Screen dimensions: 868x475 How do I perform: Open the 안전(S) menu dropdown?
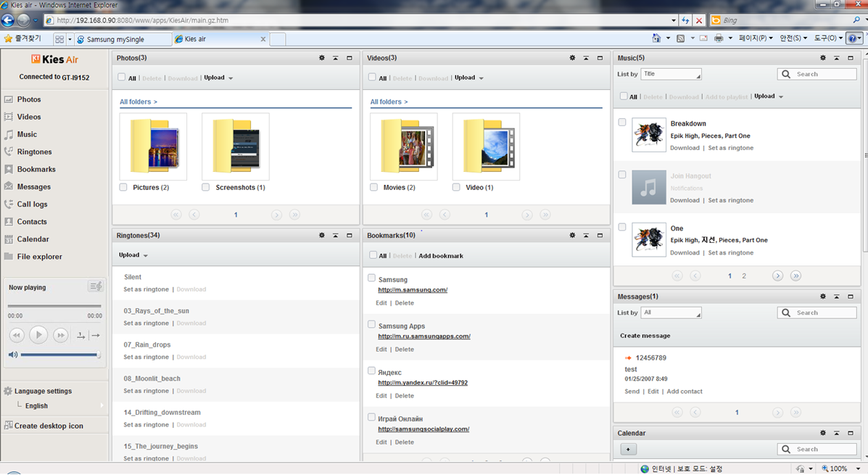coord(793,38)
